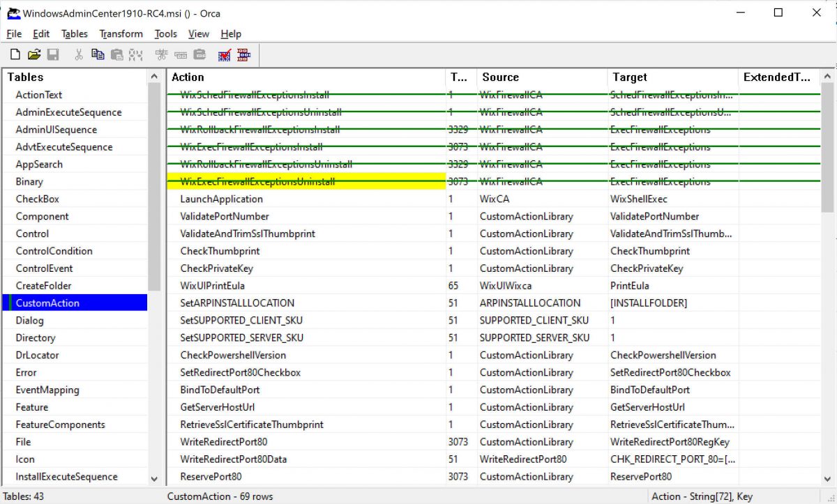The height and width of the screenshot is (504, 837).
Task: Click the Validate toolbar icon with red checkmark
Action: tap(223, 54)
